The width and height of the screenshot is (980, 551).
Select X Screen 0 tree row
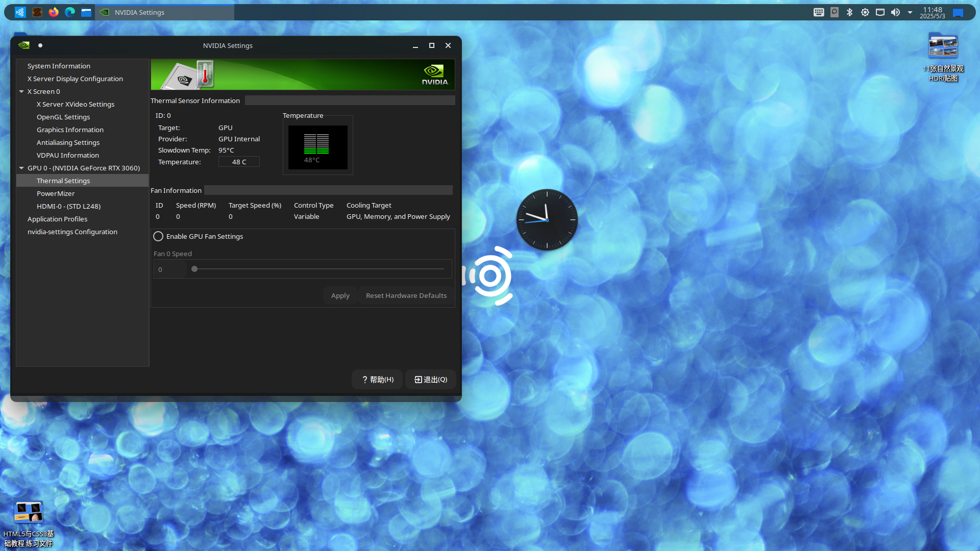[x=82, y=91]
